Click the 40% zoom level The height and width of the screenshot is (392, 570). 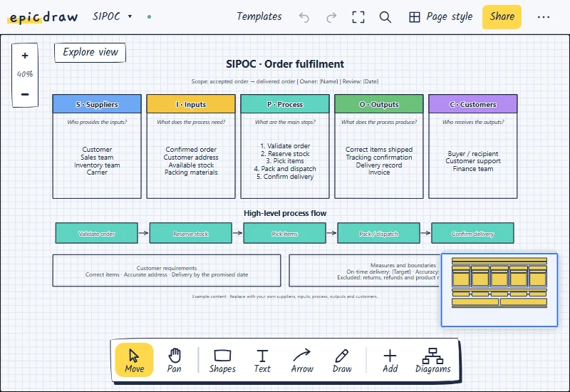25,74
